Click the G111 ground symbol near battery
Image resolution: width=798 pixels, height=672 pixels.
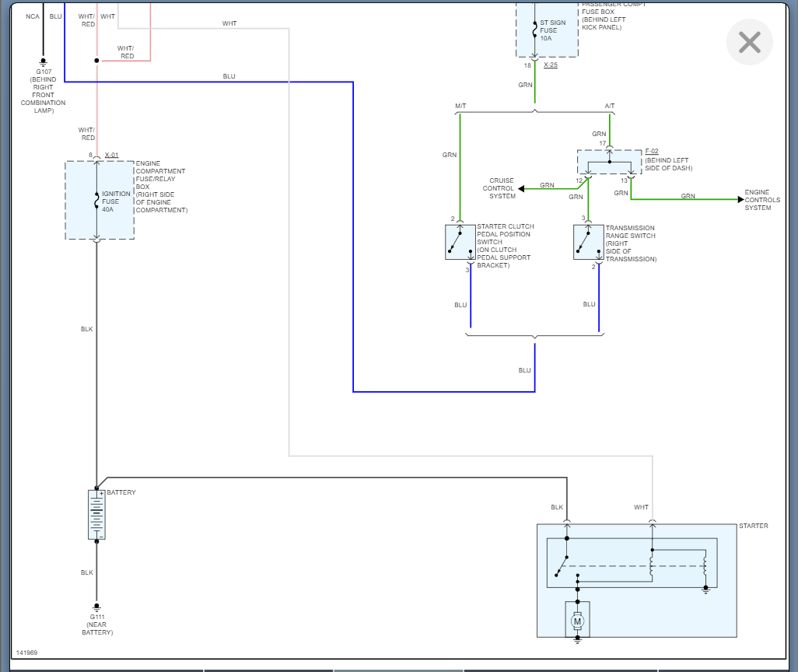coord(96,607)
